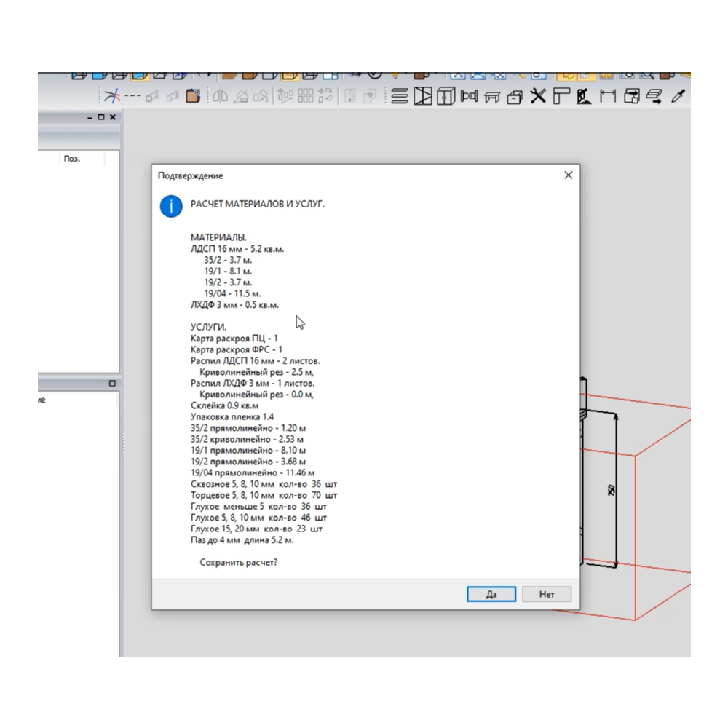Select the dimension measurement icon

coord(607,96)
